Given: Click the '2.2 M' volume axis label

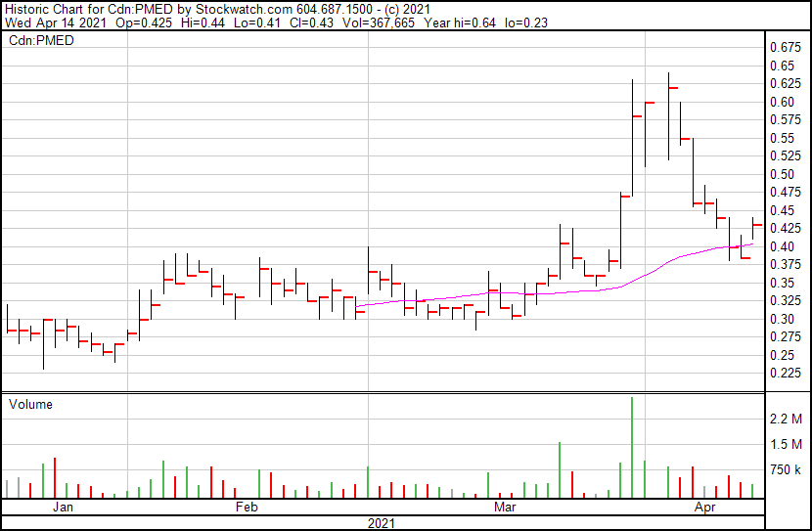Looking at the screenshot, I should (786, 419).
